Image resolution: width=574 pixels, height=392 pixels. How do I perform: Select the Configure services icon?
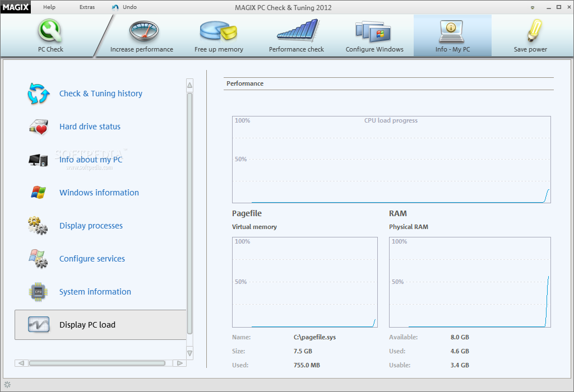pos(38,259)
